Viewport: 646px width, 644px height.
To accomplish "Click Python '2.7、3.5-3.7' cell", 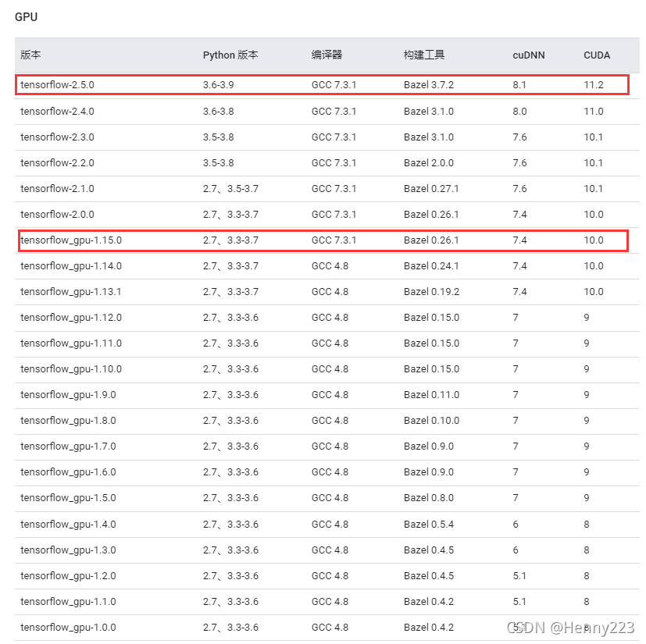I will [x=230, y=189].
